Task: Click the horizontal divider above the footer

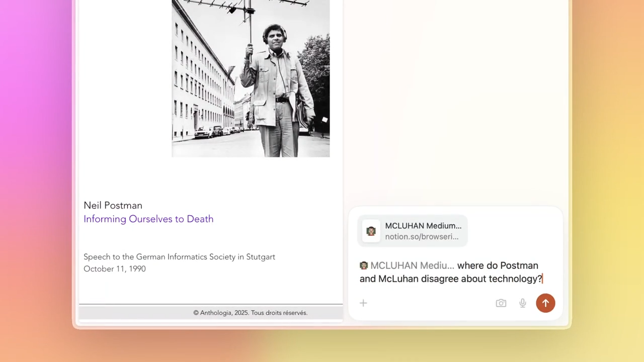Action: [x=211, y=304]
